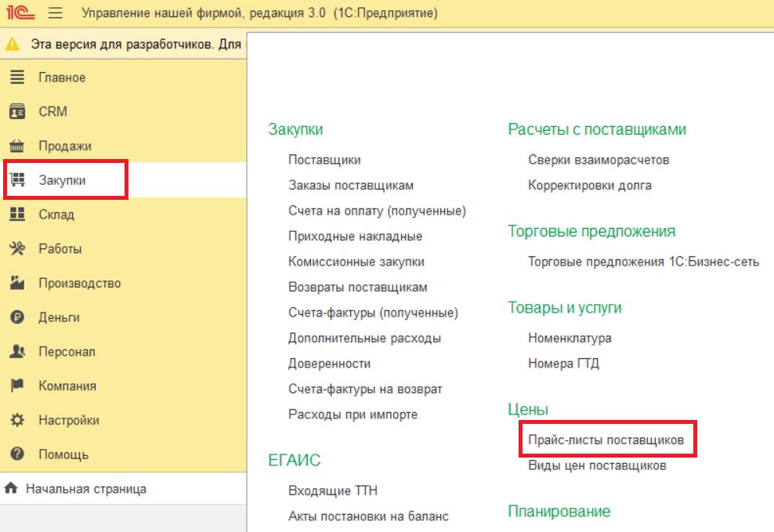Open Доверенности
Viewport: 774px width, 532px height.
[329, 364]
